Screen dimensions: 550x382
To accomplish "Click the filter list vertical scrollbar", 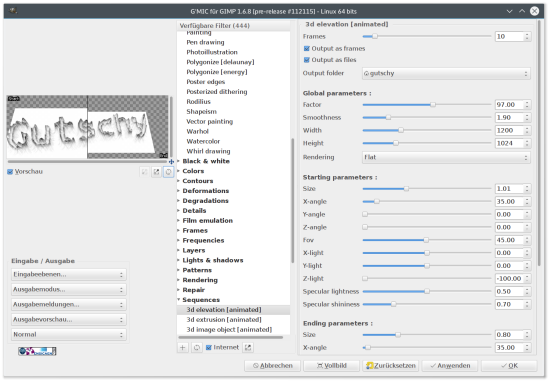I will point(292,201).
